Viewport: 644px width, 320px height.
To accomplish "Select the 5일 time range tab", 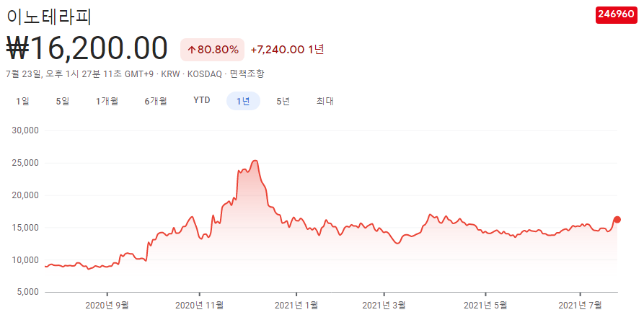I will coord(63,102).
